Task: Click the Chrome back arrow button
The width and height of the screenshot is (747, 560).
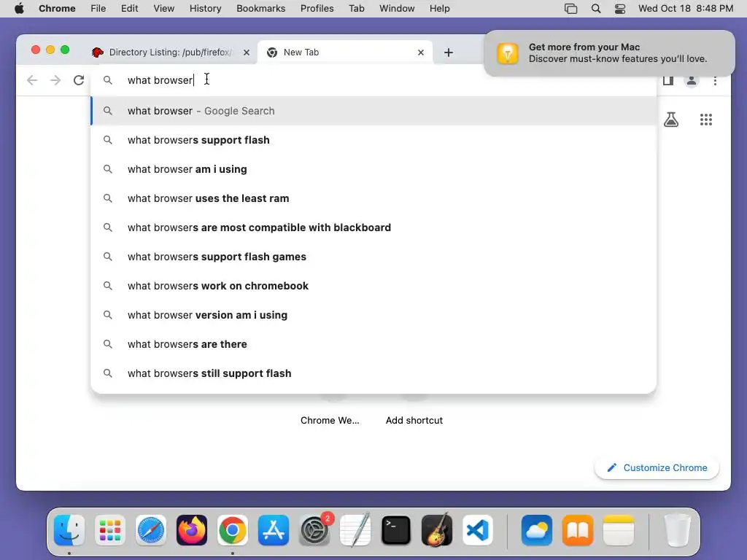Action: 32,80
